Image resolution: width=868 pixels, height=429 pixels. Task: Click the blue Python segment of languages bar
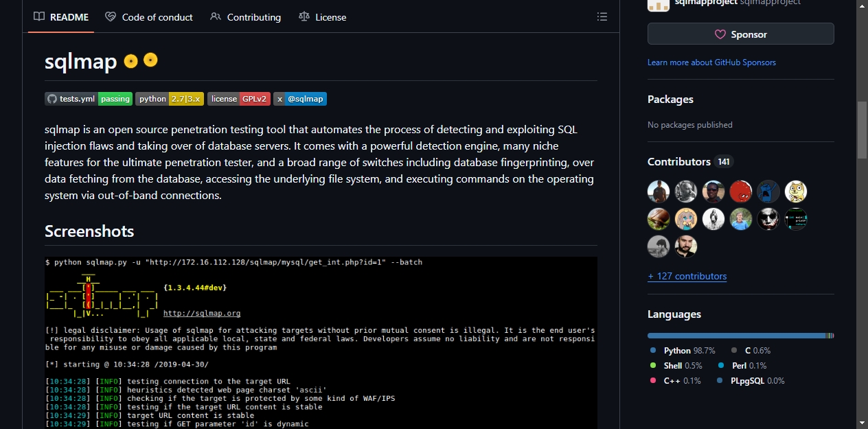coord(736,336)
